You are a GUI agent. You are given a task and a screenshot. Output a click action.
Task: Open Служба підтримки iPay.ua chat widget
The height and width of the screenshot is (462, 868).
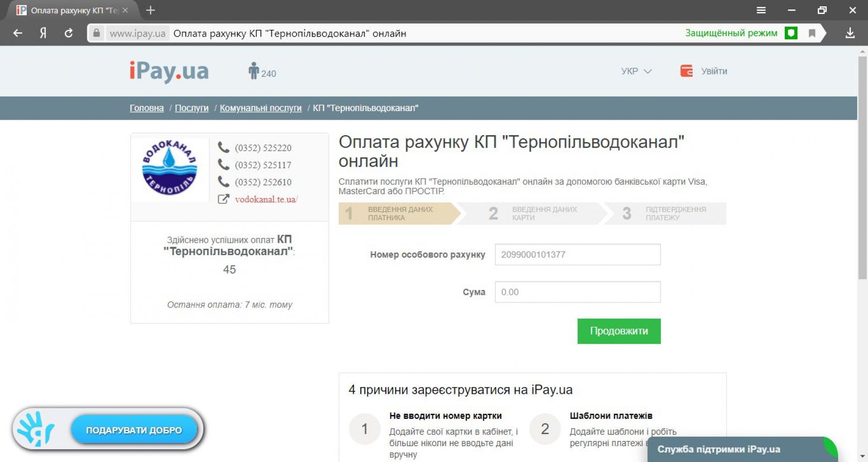tap(718, 449)
